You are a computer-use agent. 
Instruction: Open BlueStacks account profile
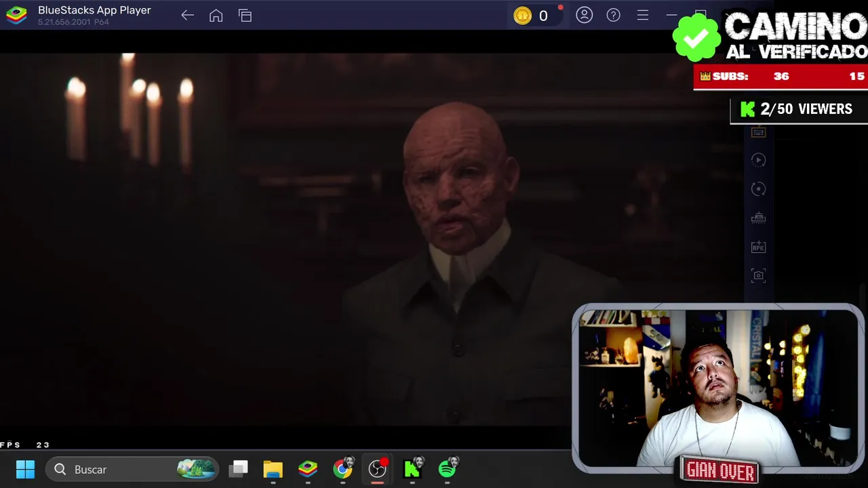click(584, 15)
